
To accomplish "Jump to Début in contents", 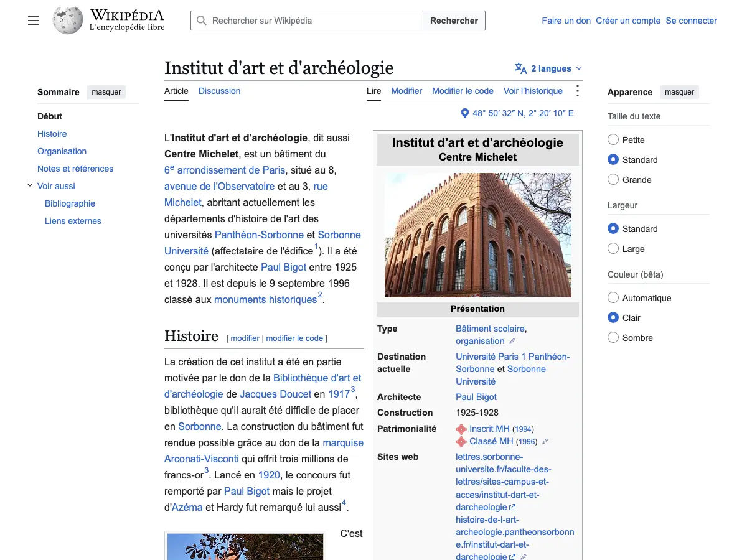I will point(50,116).
